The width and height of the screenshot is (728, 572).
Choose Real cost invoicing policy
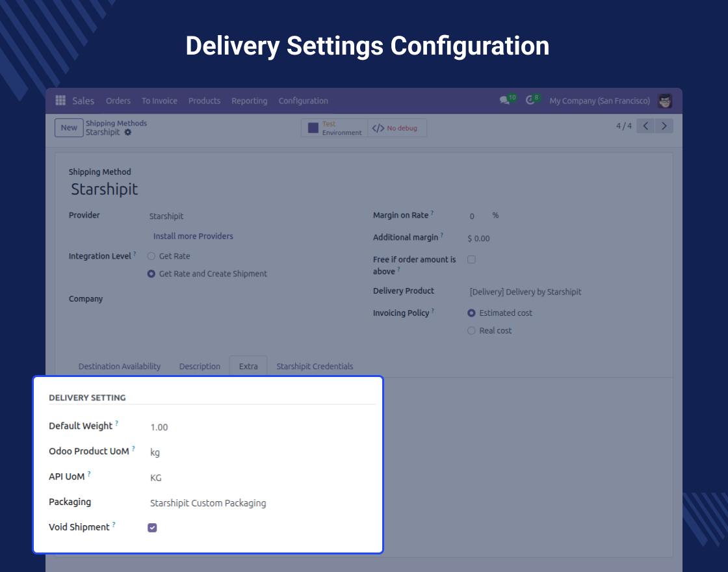471,331
